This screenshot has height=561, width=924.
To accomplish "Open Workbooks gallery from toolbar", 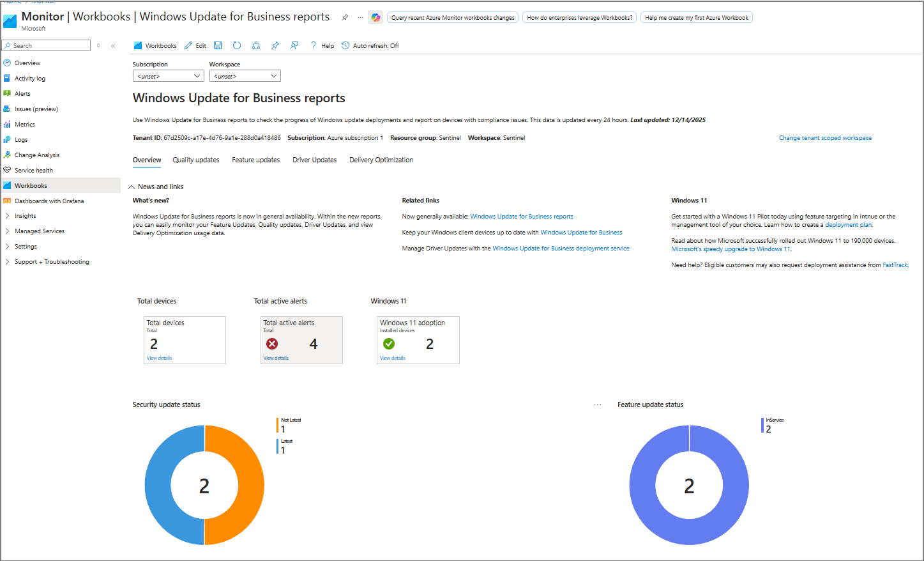I will click(155, 45).
